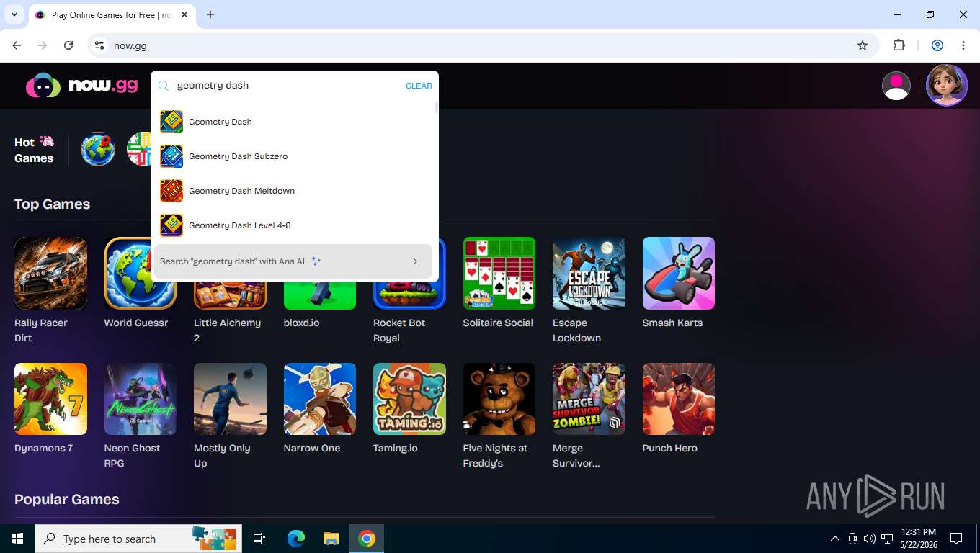The image size is (980, 553).
Task: Bookmark this tab with star icon
Action: 863,45
